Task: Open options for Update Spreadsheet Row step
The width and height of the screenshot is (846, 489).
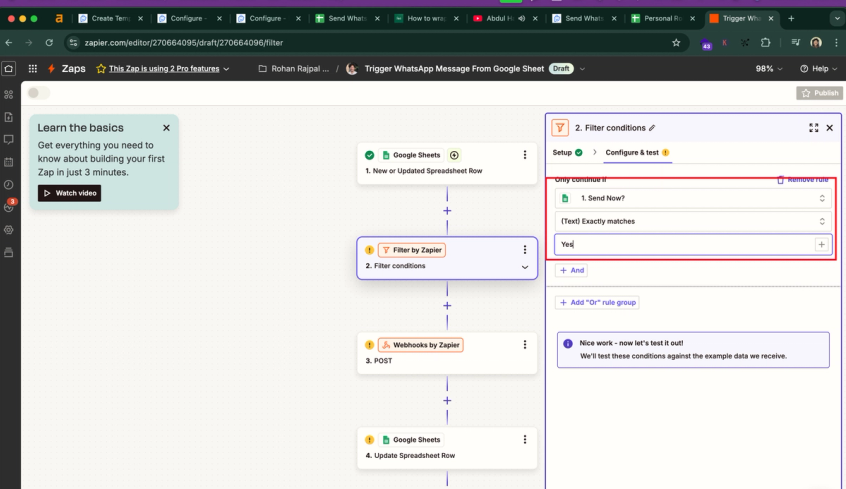Action: [524, 440]
